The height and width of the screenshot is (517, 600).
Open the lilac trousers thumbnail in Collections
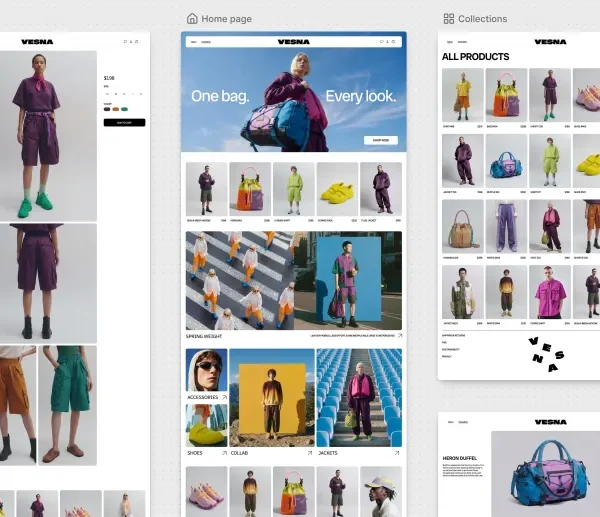click(x=506, y=227)
